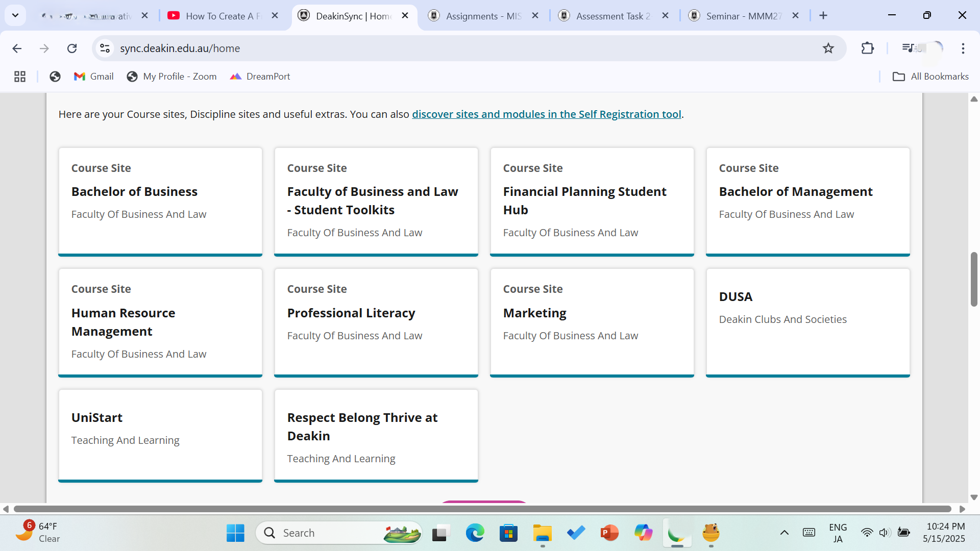Close the Seminar - MMM27 tab

pyautogui.click(x=795, y=16)
